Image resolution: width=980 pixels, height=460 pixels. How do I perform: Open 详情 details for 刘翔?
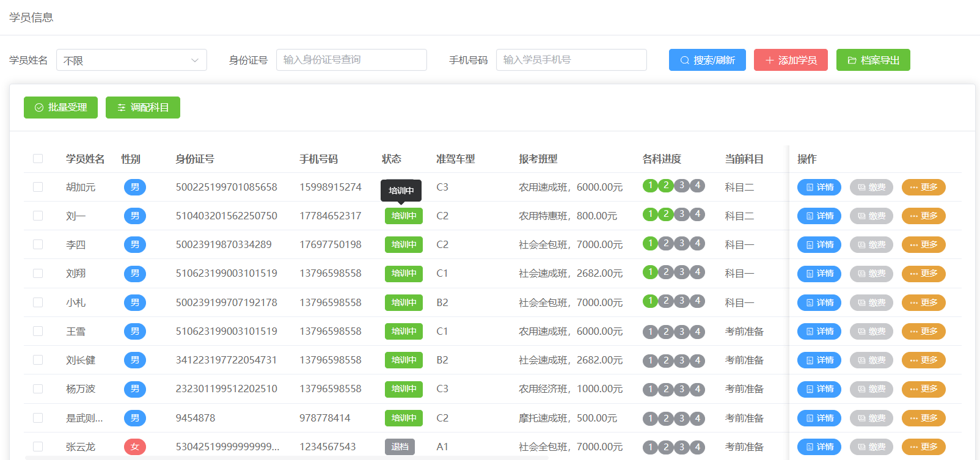tap(819, 273)
